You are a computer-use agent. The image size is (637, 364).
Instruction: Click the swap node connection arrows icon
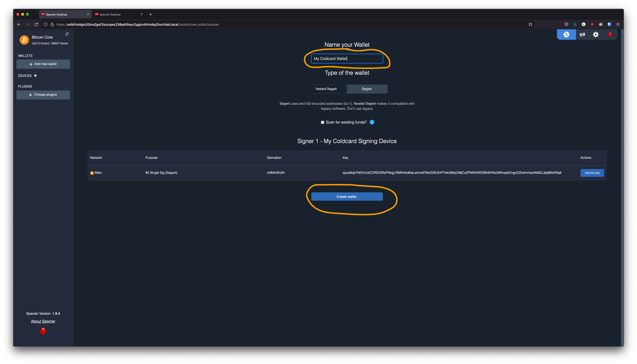tap(67, 34)
